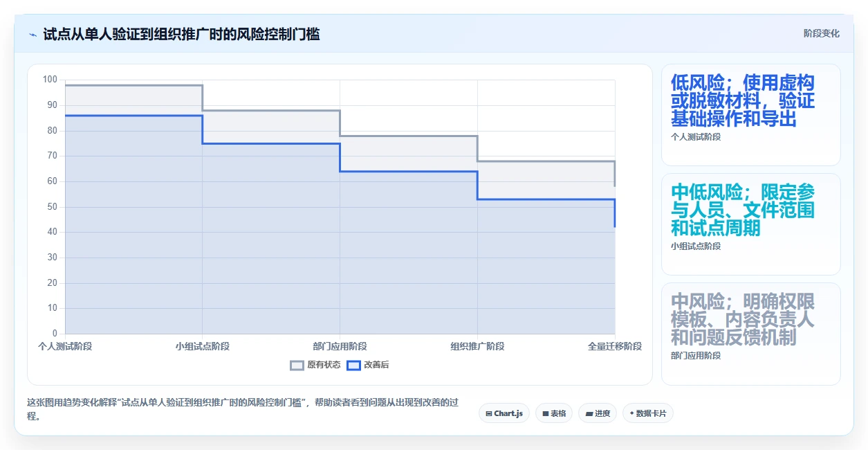Screen dimensions: 868x450
Task: Click the Chart.js tag button
Action: click(504, 413)
